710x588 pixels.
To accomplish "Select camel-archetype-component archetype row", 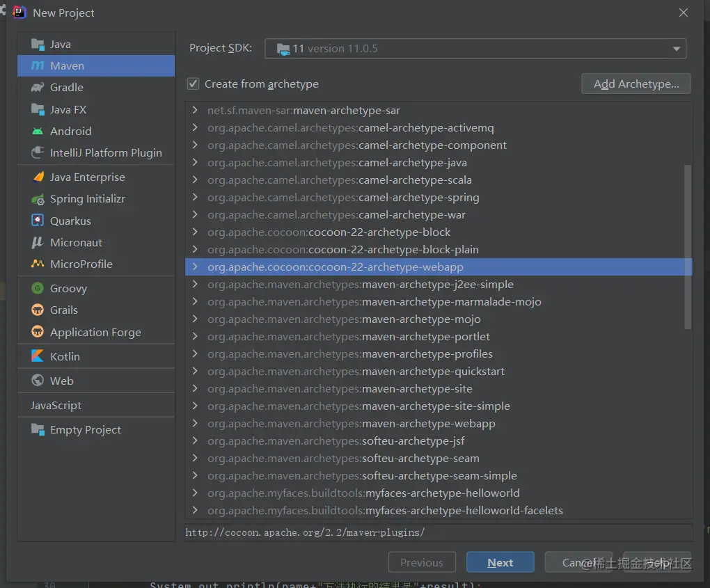I will [x=439, y=145].
